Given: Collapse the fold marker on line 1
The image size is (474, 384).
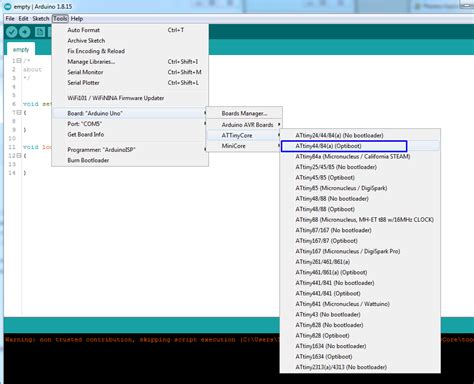Looking at the screenshot, I should point(19,61).
